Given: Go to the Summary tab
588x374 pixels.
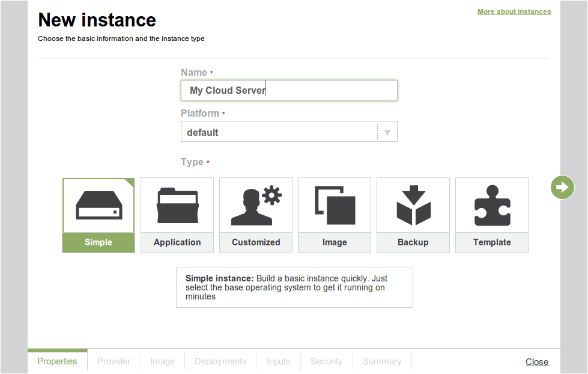Looking at the screenshot, I should point(382,361).
